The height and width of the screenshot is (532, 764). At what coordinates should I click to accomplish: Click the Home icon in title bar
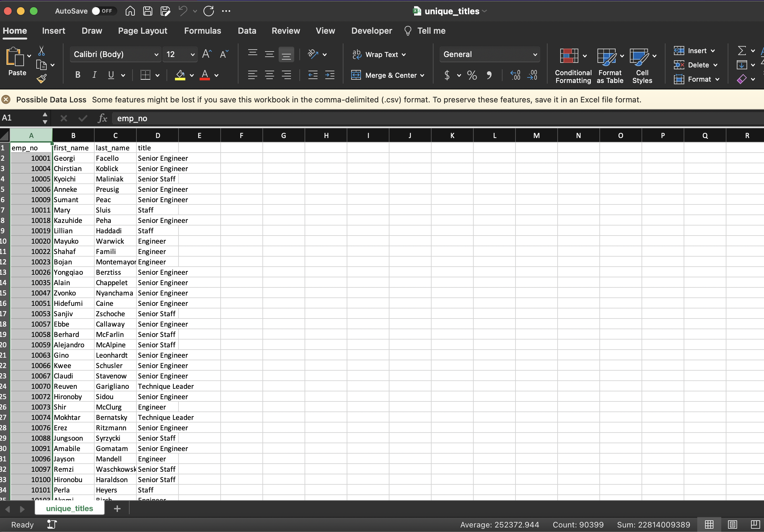130,11
